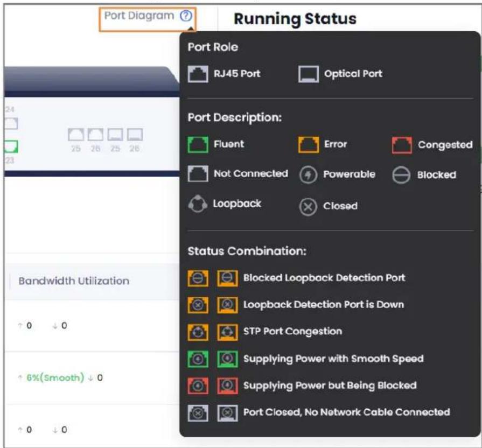Select optical port 25 on switch diagram
This screenshot has height=448, width=482.
115,135
